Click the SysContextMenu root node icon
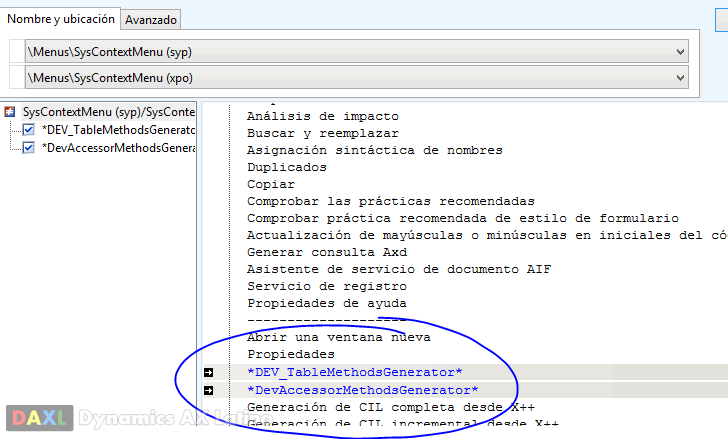The image size is (728, 439). pyautogui.click(x=10, y=113)
